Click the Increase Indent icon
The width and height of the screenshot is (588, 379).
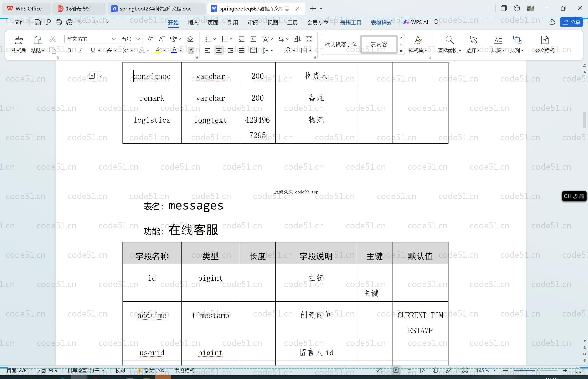[x=253, y=39]
